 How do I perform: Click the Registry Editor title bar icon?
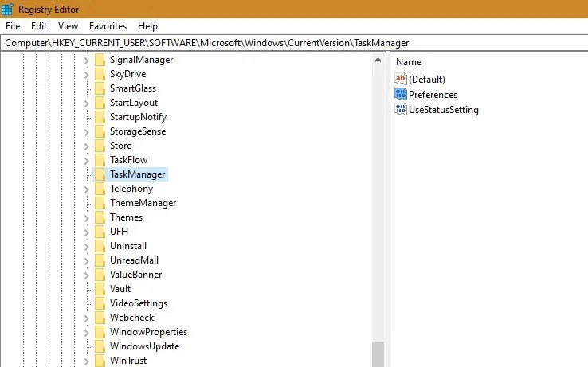point(7,9)
